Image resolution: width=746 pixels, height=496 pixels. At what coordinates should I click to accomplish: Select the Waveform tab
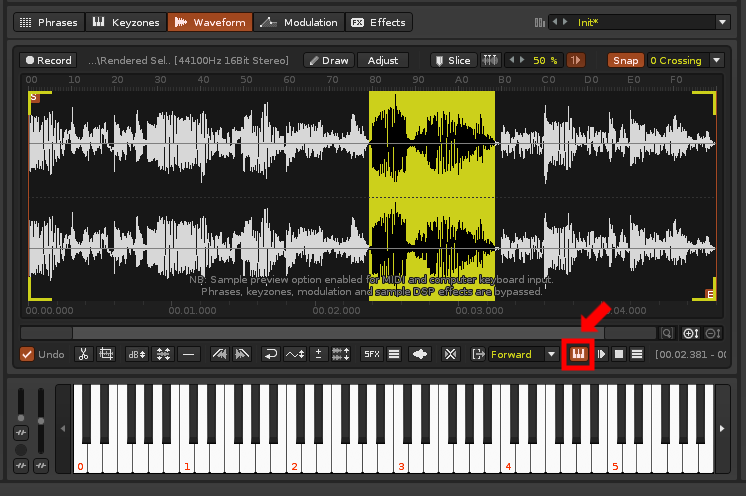point(210,22)
